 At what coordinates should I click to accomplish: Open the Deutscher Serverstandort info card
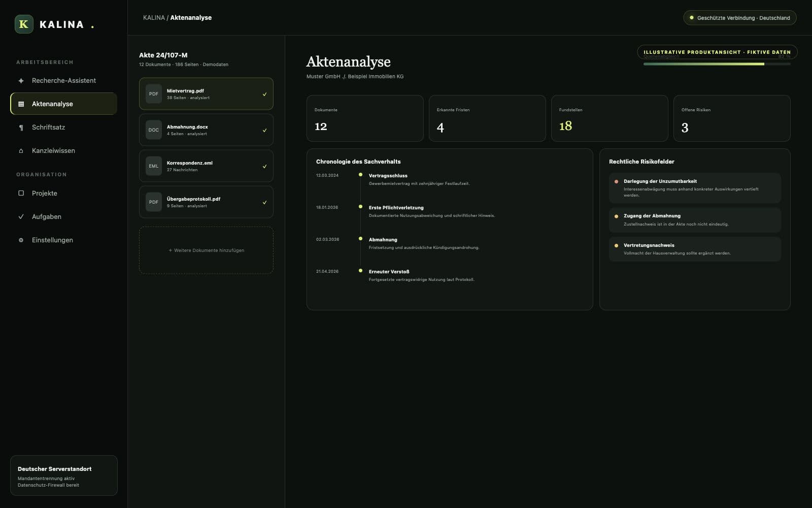point(64,475)
